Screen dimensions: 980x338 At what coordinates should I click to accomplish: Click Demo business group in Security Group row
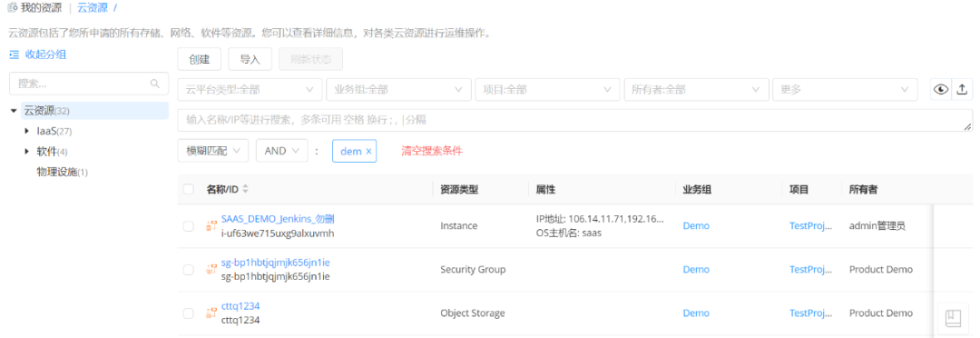pyautogui.click(x=696, y=270)
